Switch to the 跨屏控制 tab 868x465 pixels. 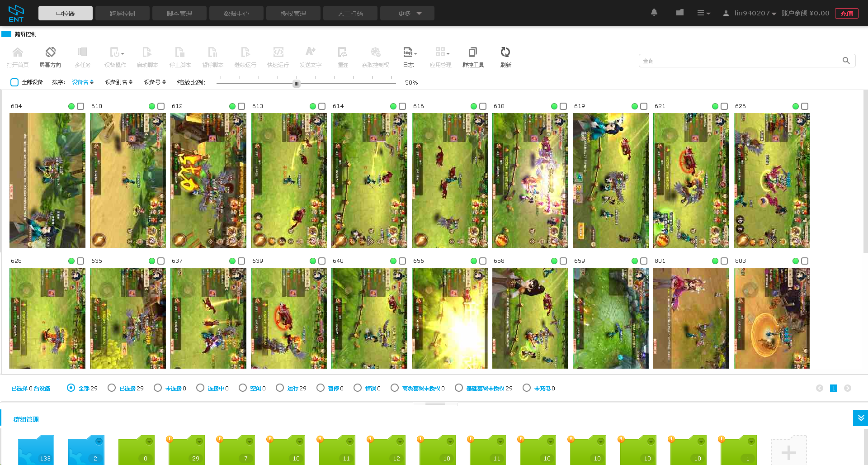(123, 14)
